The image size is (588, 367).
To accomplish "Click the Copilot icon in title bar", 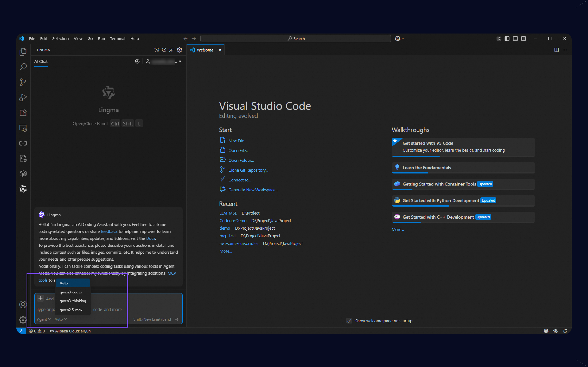I will click(x=398, y=38).
